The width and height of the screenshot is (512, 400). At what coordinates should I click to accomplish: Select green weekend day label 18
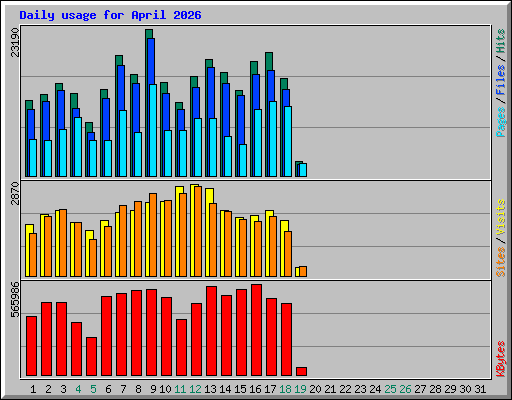point(285,389)
